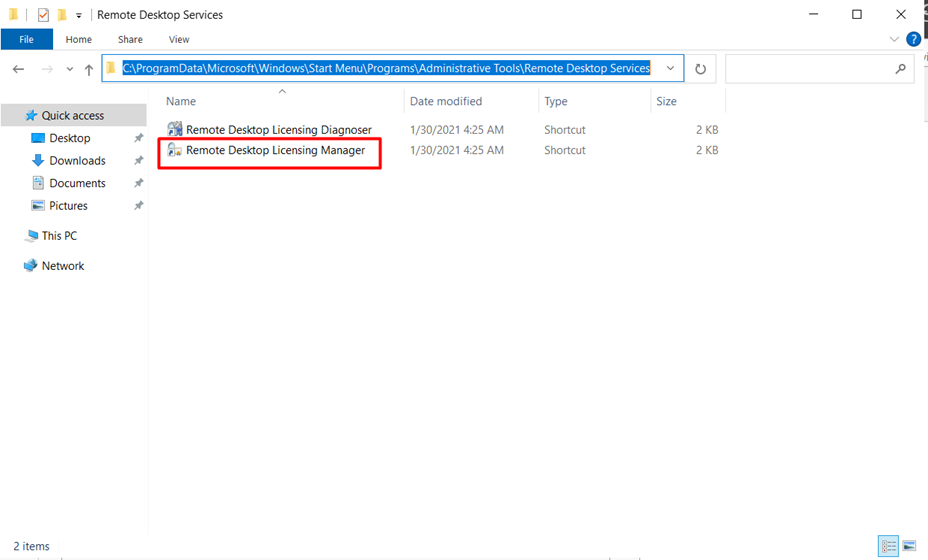Switch to the Home ribbon tab
The height and width of the screenshot is (560, 928).
coord(79,40)
